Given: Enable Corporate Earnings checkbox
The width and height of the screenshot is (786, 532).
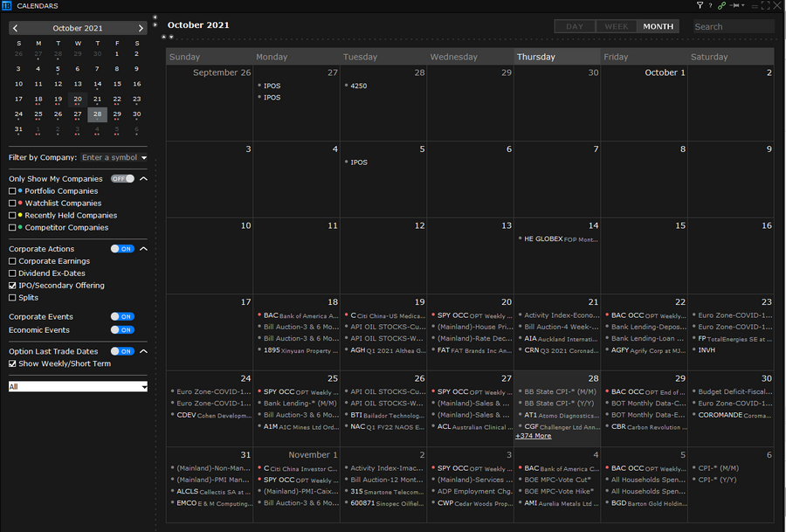Looking at the screenshot, I should tap(12, 261).
